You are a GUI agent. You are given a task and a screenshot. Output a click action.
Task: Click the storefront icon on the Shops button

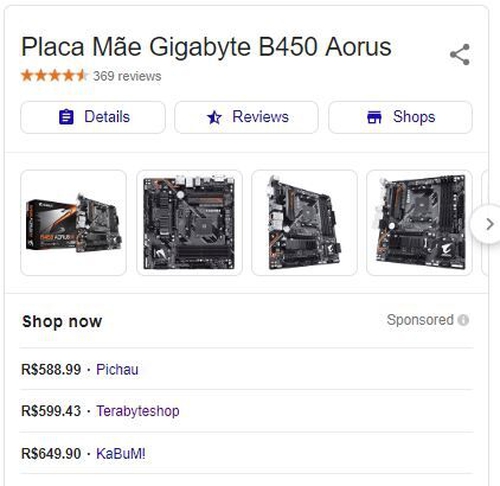tap(374, 117)
